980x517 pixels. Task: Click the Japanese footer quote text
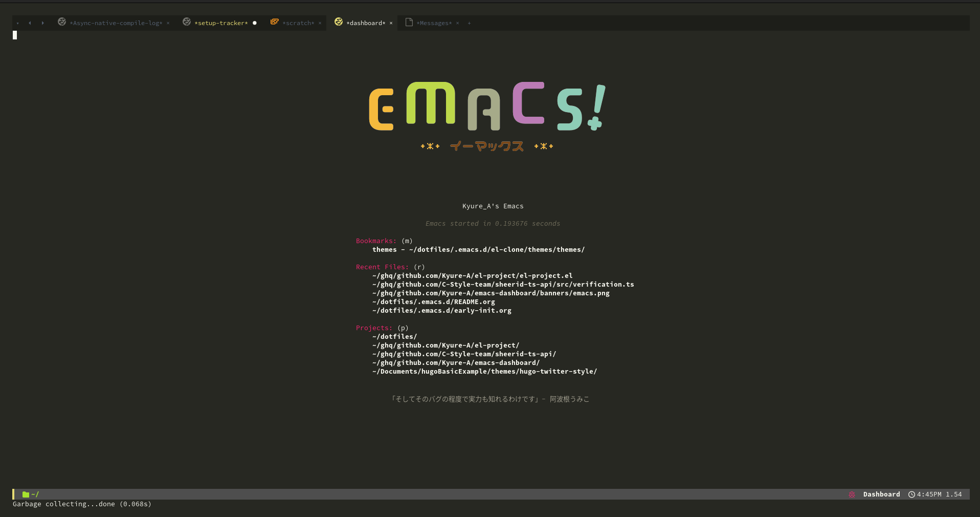(x=490, y=399)
